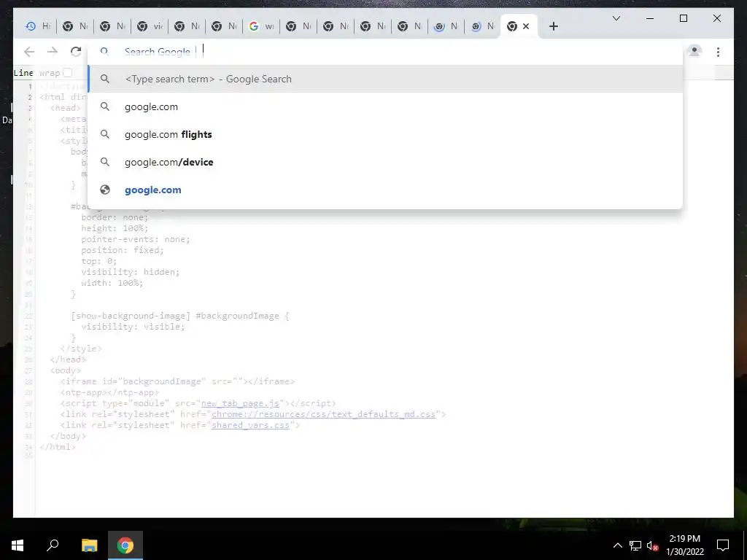Show hidden system tray icons

tap(617, 545)
